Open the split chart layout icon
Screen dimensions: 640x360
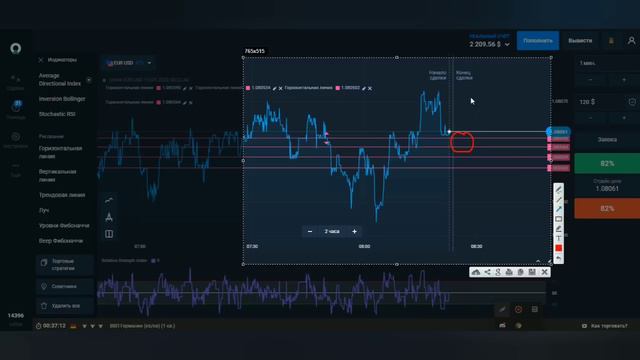tap(109, 234)
